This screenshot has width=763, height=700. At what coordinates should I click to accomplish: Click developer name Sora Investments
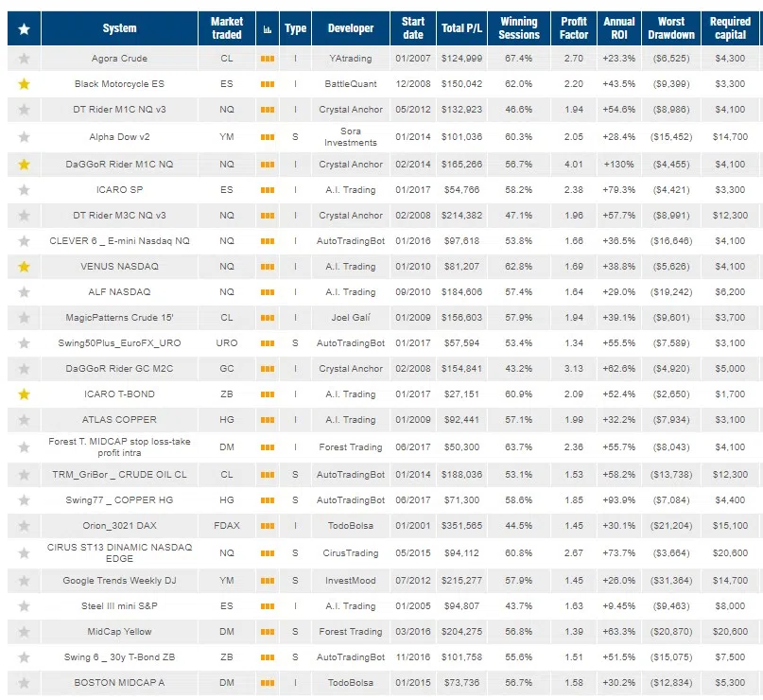coord(351,137)
